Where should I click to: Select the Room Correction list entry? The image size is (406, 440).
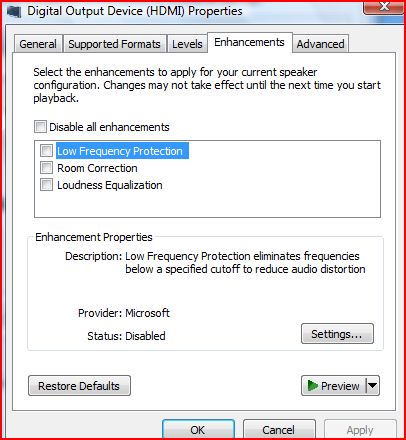coord(97,168)
